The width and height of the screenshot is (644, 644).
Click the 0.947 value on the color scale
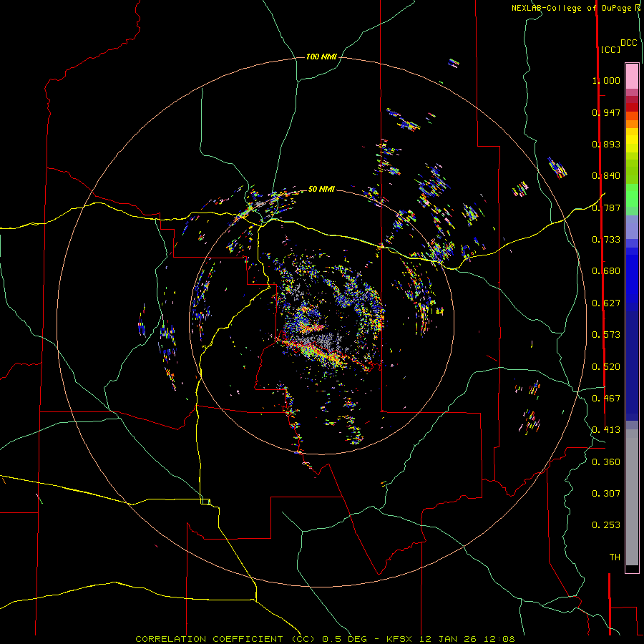pos(606,112)
